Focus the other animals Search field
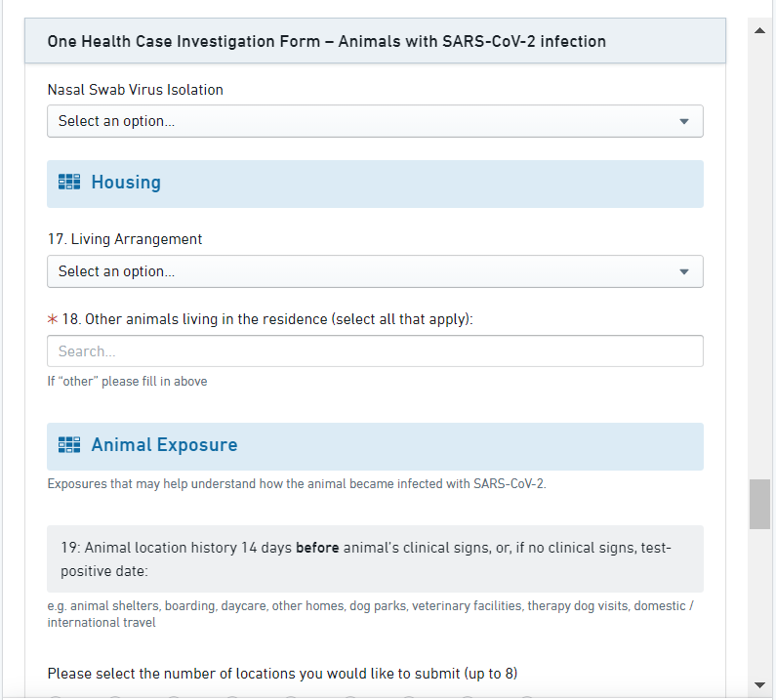The height and width of the screenshot is (700, 776). tap(375, 351)
